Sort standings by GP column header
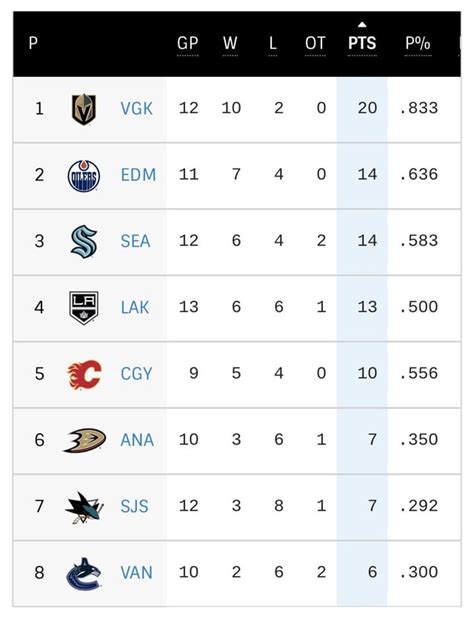 pyautogui.click(x=188, y=43)
